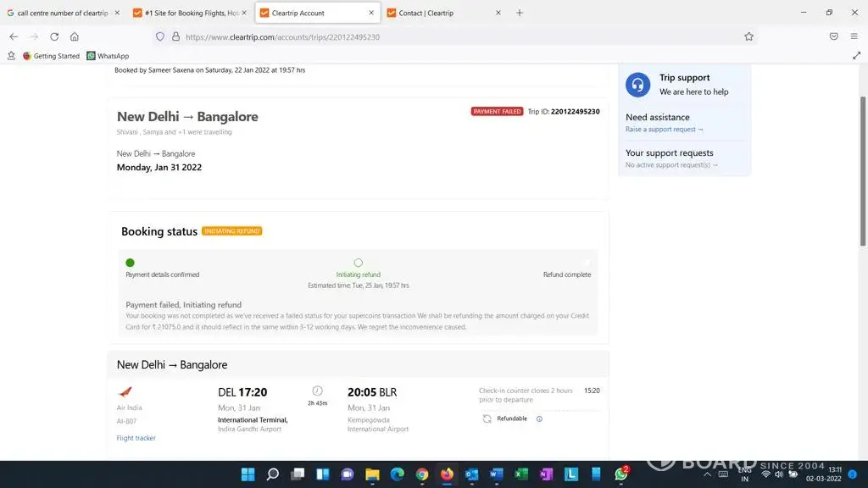Click Raise a support request link

[665, 130]
